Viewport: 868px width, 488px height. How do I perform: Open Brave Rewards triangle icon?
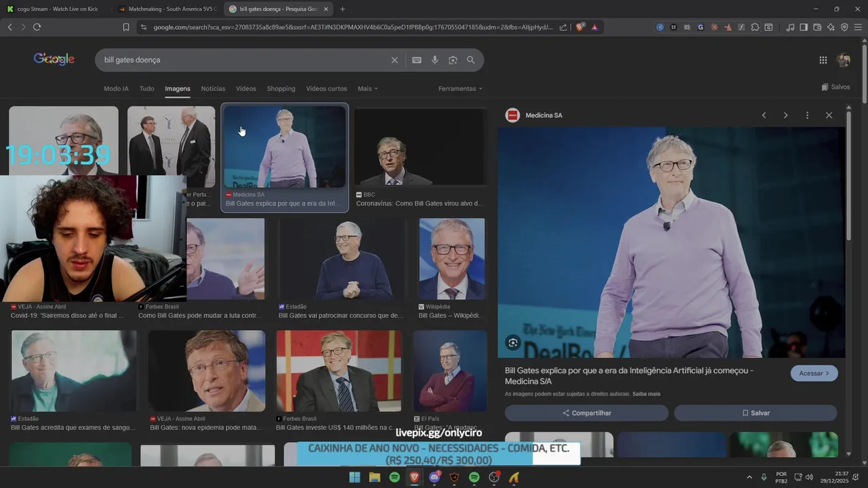(595, 27)
